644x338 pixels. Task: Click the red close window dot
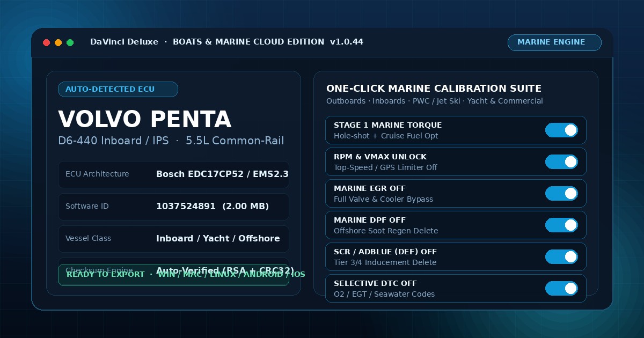coord(46,42)
